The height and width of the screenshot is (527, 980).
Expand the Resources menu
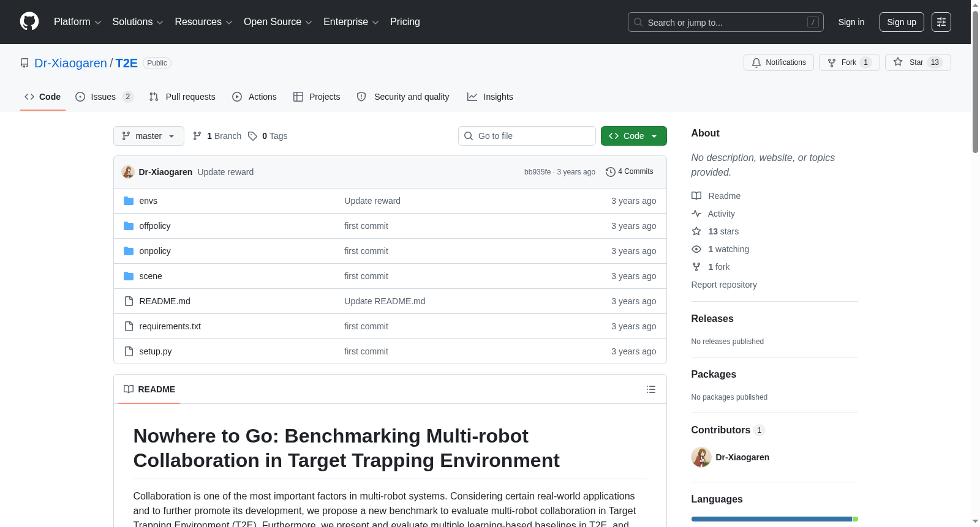click(x=204, y=22)
